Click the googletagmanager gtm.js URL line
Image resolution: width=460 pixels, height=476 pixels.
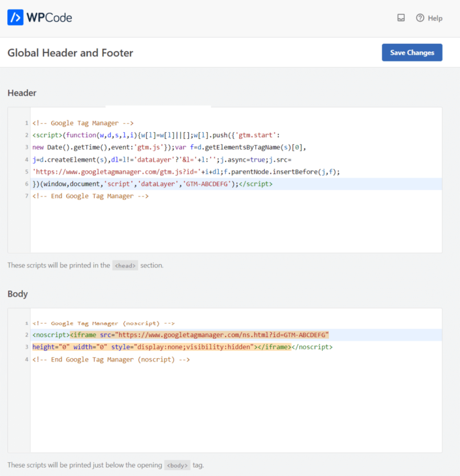click(186, 172)
